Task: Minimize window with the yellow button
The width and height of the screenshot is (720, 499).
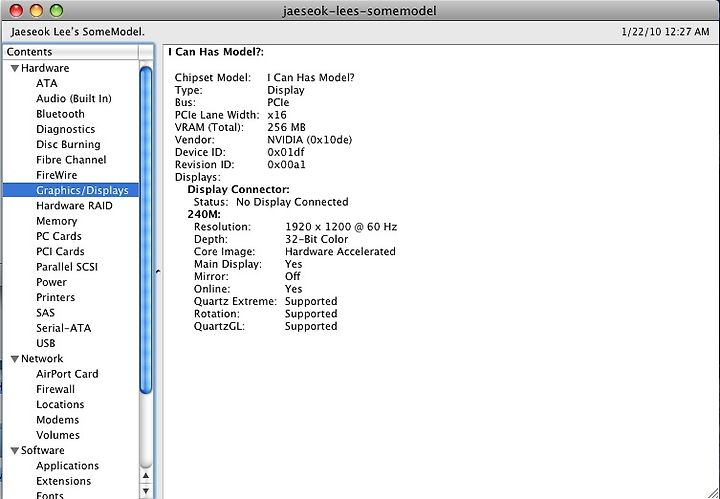Action: [x=36, y=10]
